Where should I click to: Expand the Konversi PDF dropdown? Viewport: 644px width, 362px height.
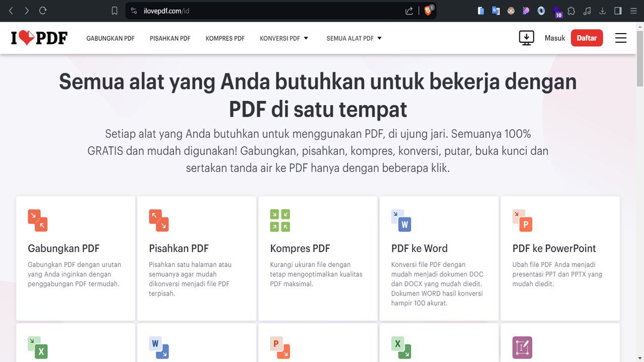coord(284,38)
